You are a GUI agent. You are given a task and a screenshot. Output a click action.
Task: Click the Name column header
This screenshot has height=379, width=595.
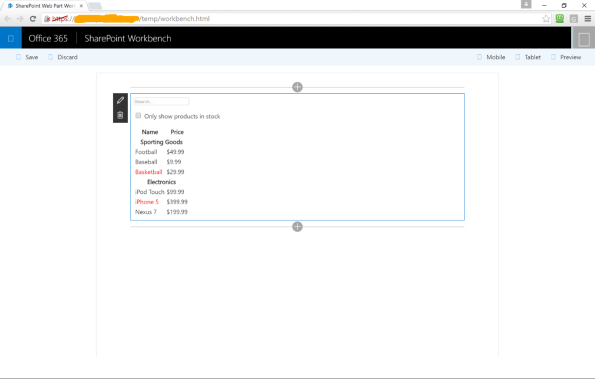tap(150, 132)
